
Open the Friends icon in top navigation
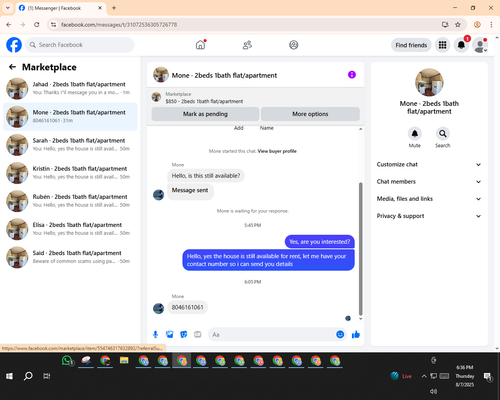247,45
